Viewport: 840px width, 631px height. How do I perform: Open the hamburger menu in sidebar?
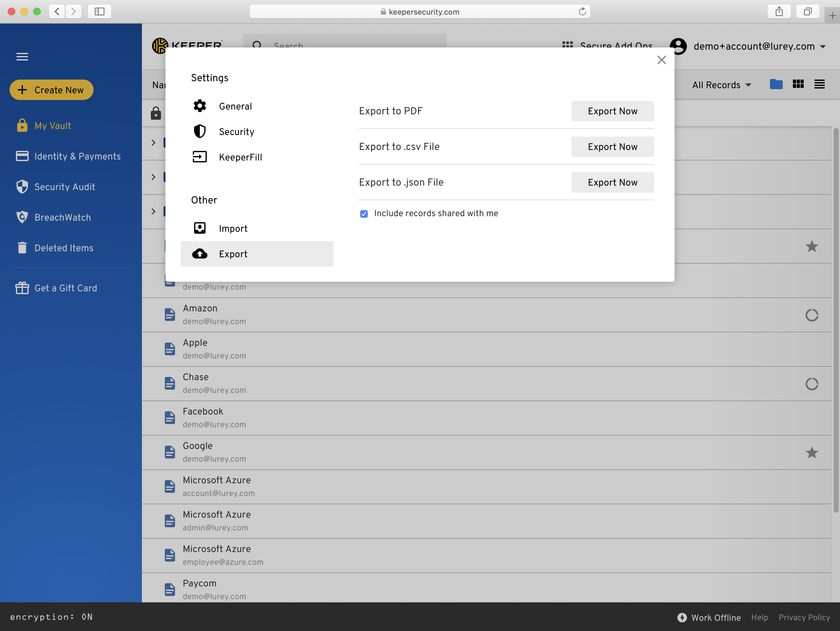[22, 57]
